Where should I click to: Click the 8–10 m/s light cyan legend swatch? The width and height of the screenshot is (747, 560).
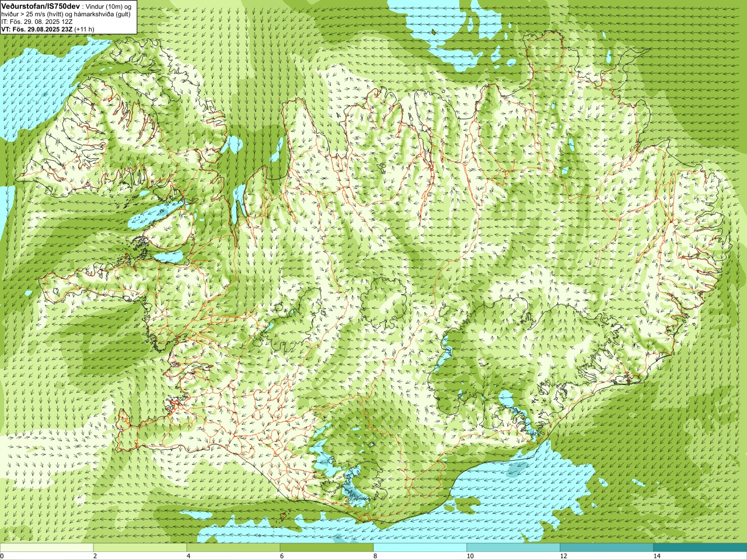(x=420, y=548)
